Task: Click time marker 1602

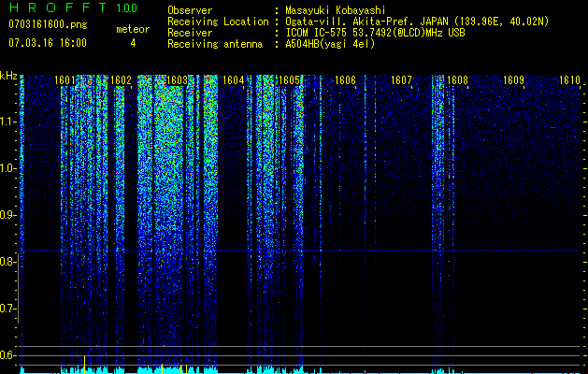Action: coord(122,80)
